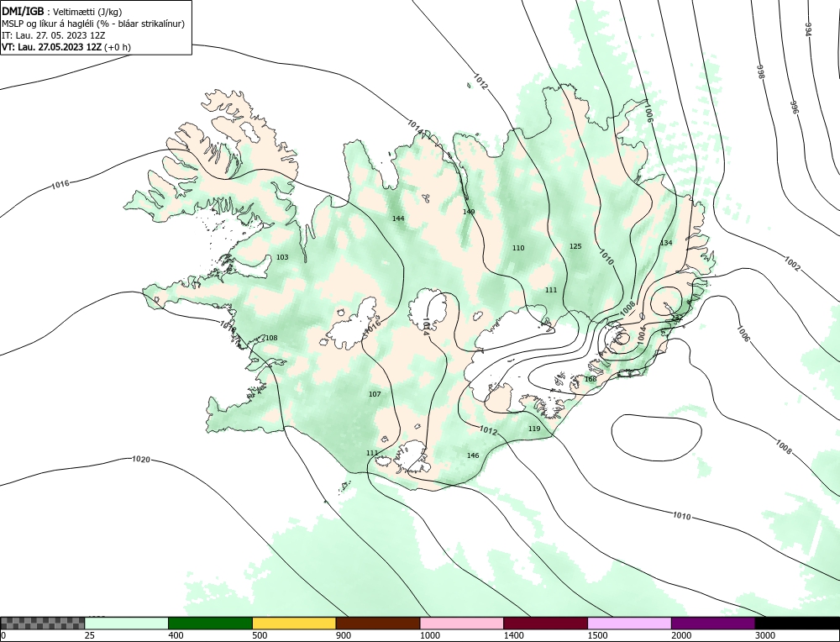Select the pink 1000–1400 legend swatch
840x642 pixels.
click(x=462, y=624)
